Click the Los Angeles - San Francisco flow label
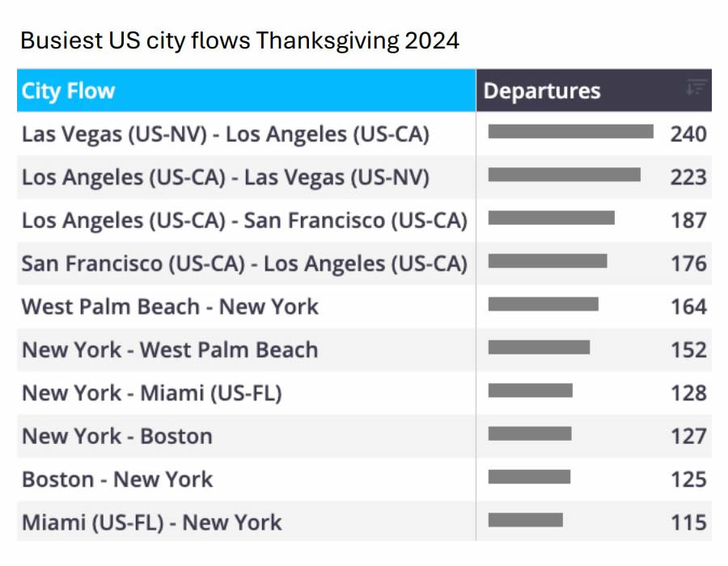 click(x=244, y=220)
